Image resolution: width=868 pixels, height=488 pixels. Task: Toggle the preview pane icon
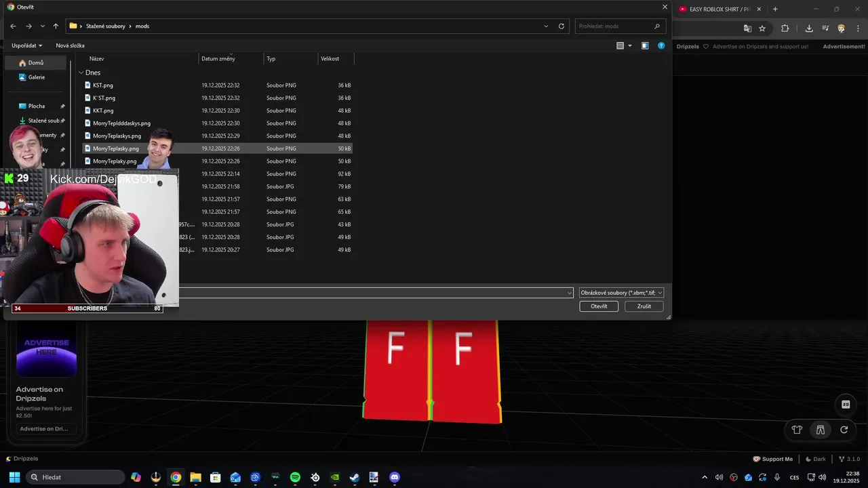pos(645,46)
